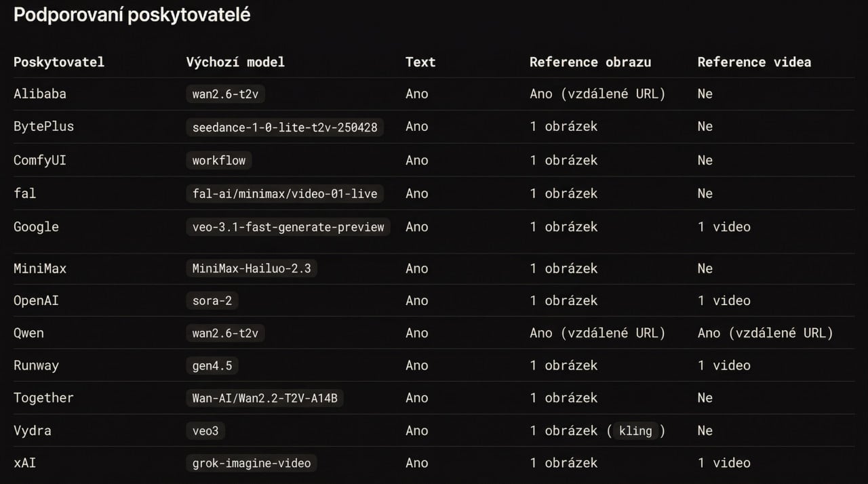The image size is (868, 484).
Task: Click "Ano (vzdálené URL)" under Reference videa
Action: pyautogui.click(x=765, y=333)
